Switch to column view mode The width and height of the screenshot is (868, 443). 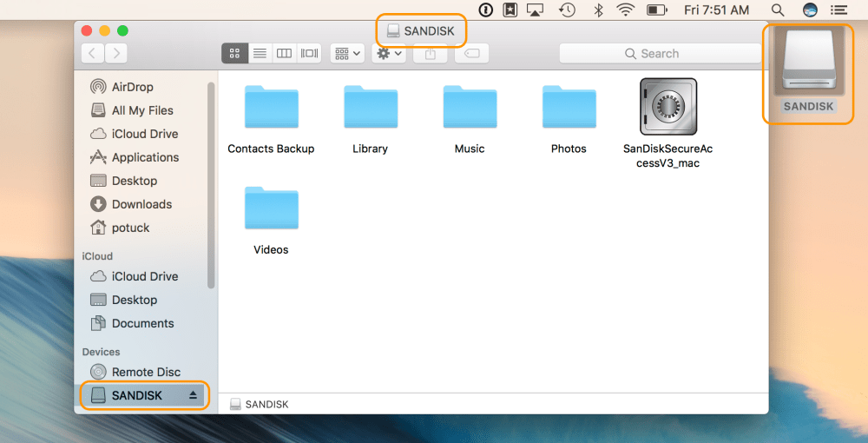tap(284, 54)
